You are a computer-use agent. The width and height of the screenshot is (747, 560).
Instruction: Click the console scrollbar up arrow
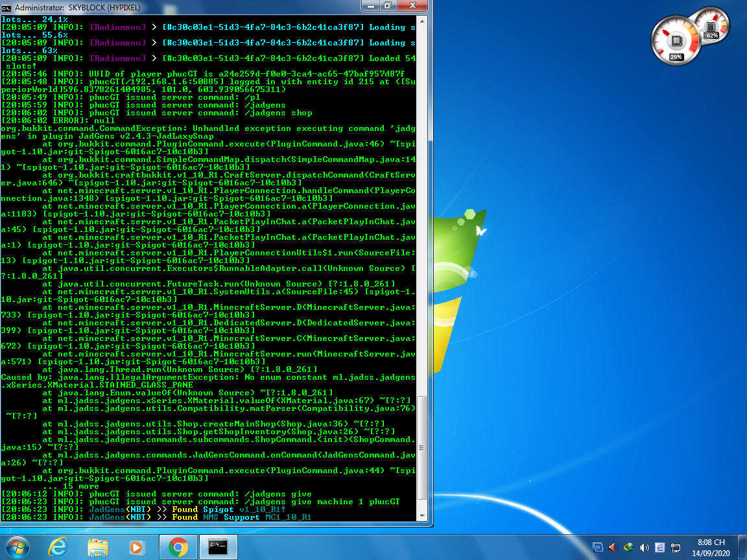click(422, 21)
